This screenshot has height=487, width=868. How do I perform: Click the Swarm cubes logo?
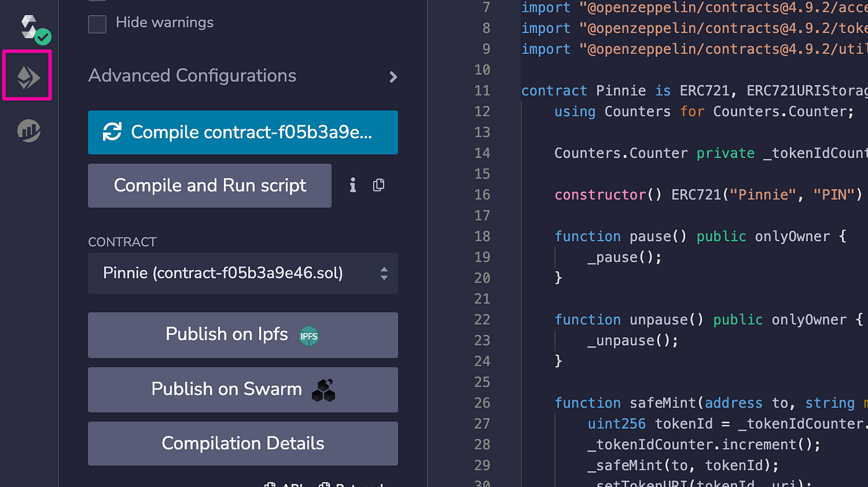point(324,390)
